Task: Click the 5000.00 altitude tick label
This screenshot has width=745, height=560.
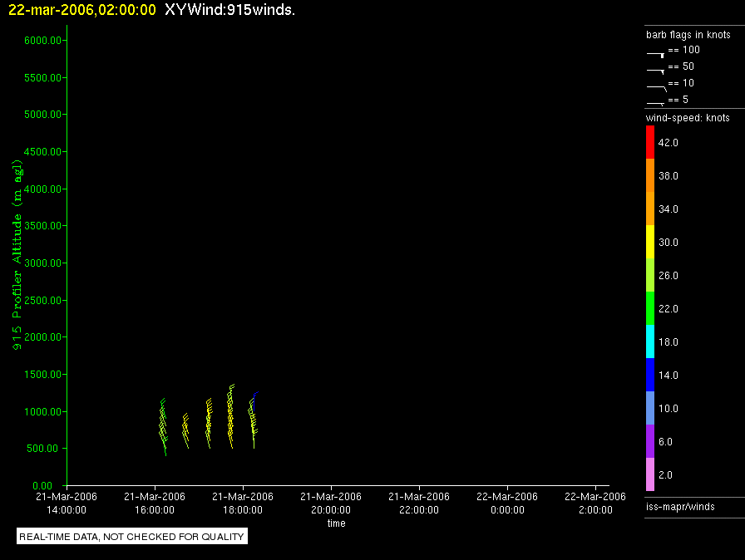Action: 42,115
